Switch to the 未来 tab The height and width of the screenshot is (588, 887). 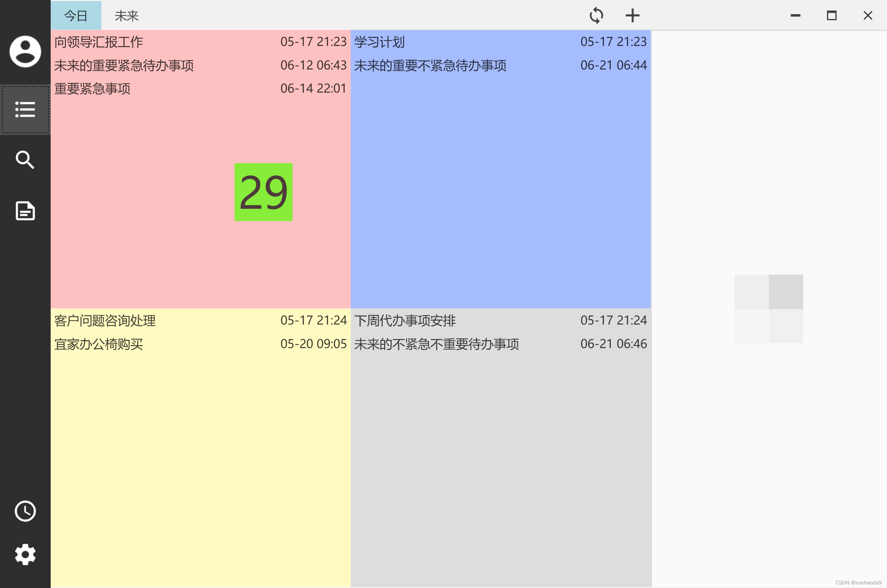(126, 16)
